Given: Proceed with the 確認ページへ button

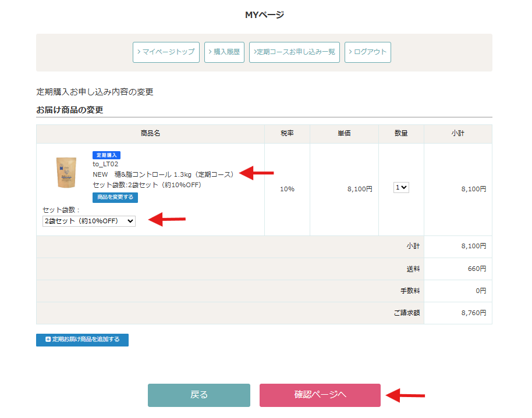Looking at the screenshot, I should pyautogui.click(x=320, y=395).
